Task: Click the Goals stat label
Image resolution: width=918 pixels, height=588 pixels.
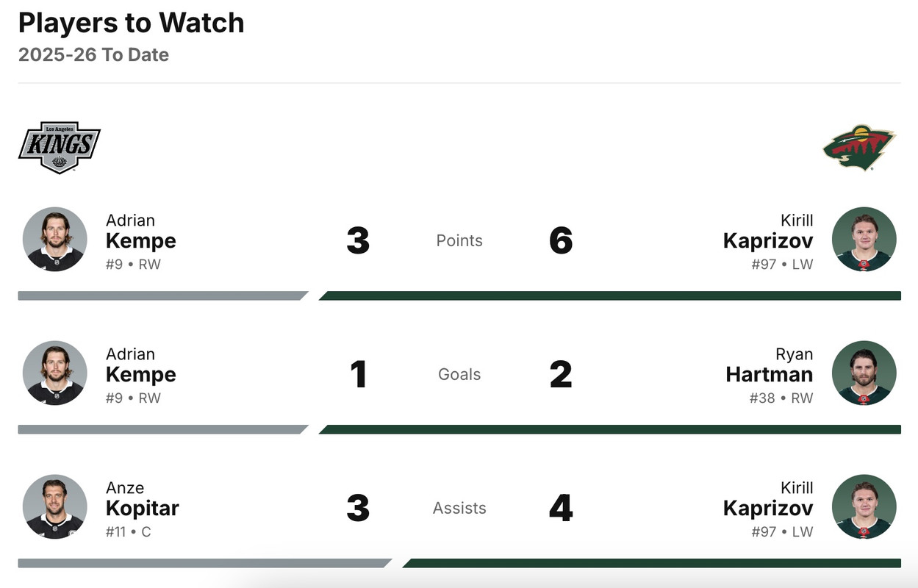Action: coord(459,374)
